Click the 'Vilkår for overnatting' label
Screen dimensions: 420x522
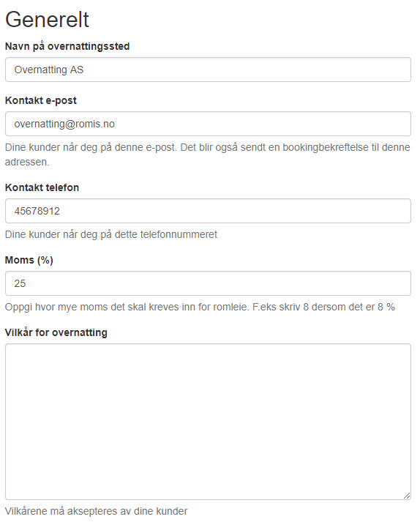click(56, 332)
